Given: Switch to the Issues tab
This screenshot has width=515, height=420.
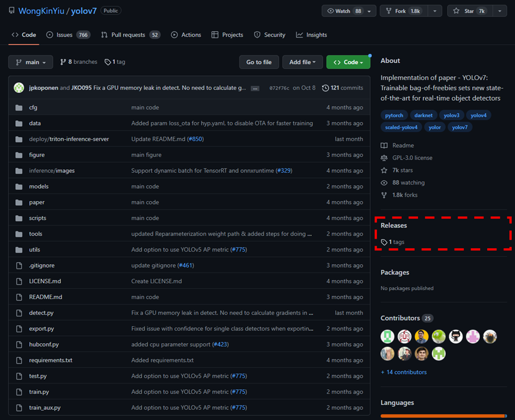Looking at the screenshot, I should click(68, 35).
